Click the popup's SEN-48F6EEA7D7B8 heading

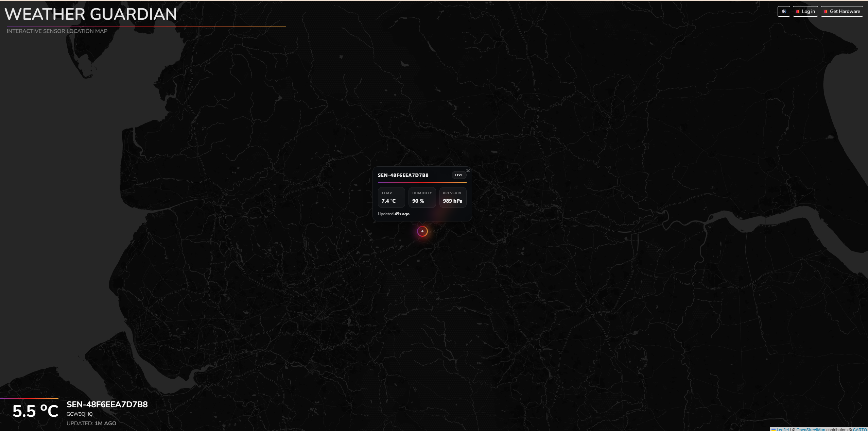click(x=403, y=175)
